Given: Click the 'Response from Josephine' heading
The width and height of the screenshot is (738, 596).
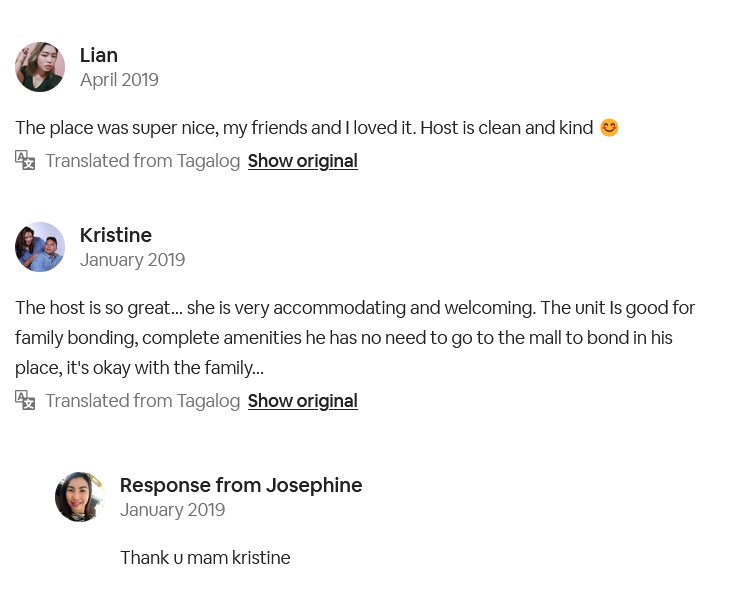Looking at the screenshot, I should point(241,485).
